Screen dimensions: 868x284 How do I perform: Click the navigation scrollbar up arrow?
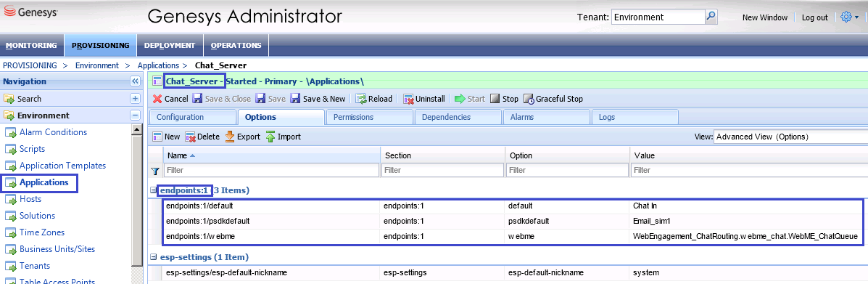click(x=137, y=129)
